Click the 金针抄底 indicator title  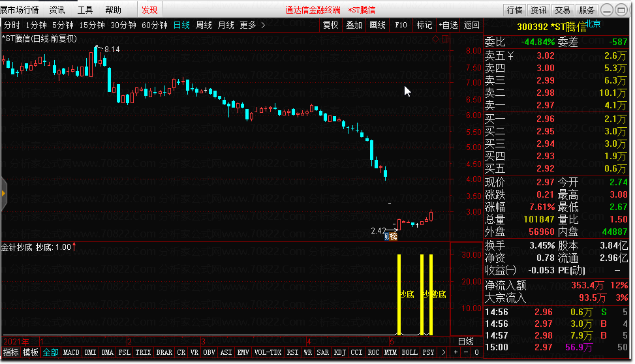pyautogui.click(x=16, y=247)
